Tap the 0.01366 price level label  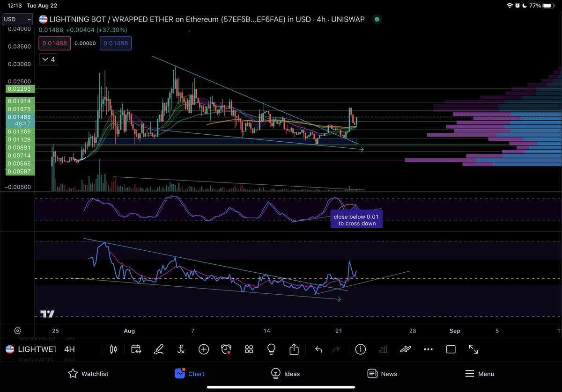(x=19, y=132)
